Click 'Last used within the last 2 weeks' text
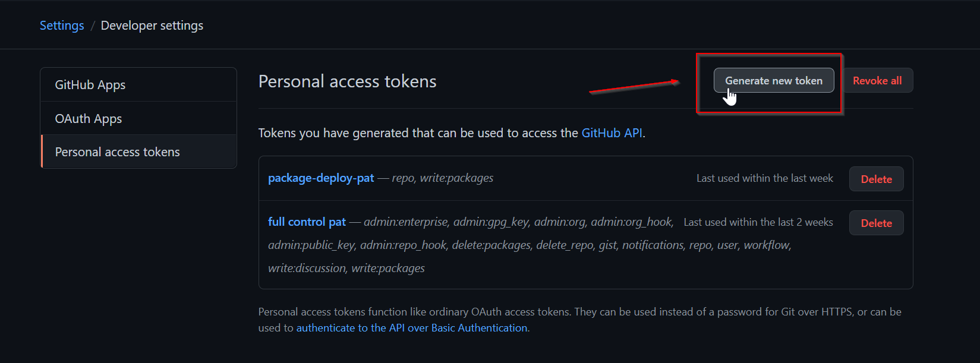980x363 pixels. 758,222
